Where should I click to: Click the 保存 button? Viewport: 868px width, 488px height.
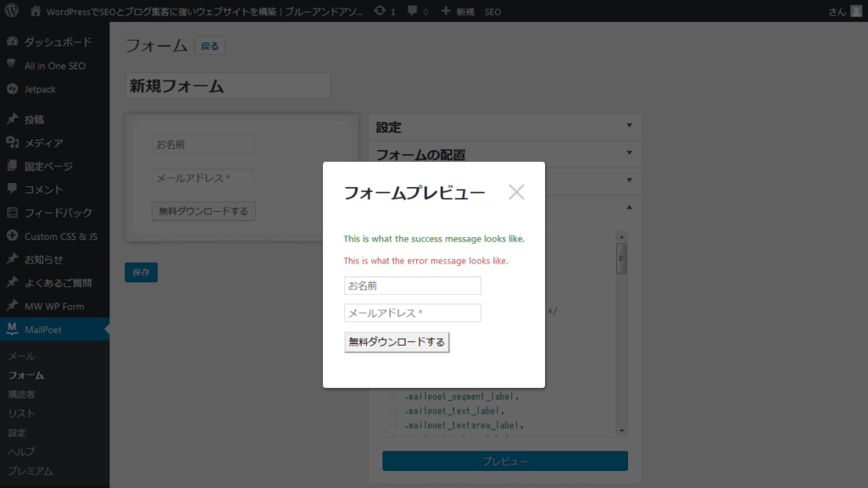point(142,272)
